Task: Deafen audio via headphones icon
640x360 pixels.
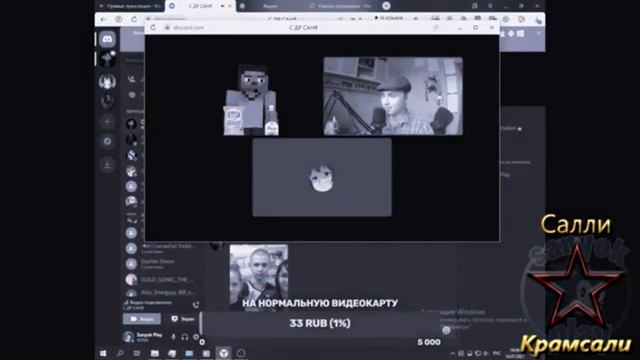Action: click(184, 337)
